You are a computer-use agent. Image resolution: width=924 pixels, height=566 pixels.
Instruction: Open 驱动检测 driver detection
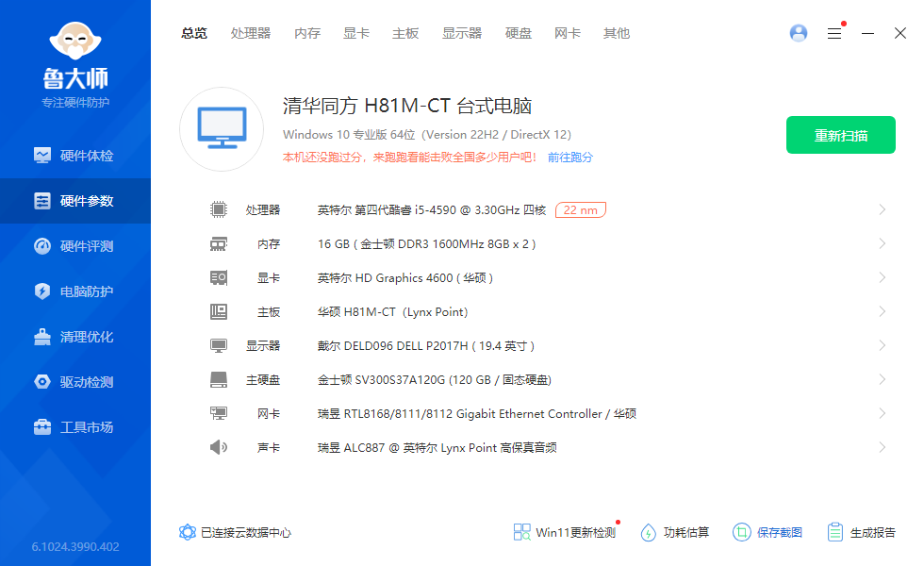[74, 382]
